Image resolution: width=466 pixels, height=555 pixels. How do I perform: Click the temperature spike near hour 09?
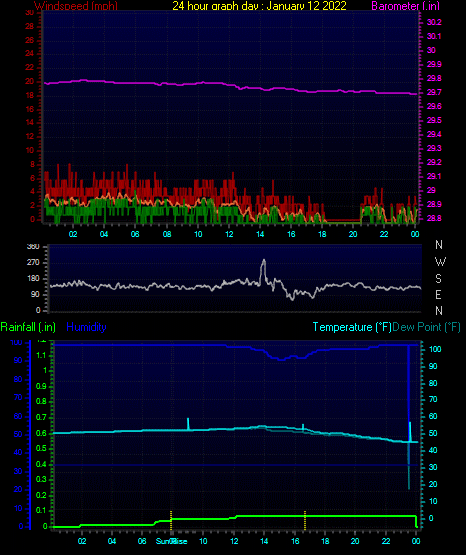188,424
